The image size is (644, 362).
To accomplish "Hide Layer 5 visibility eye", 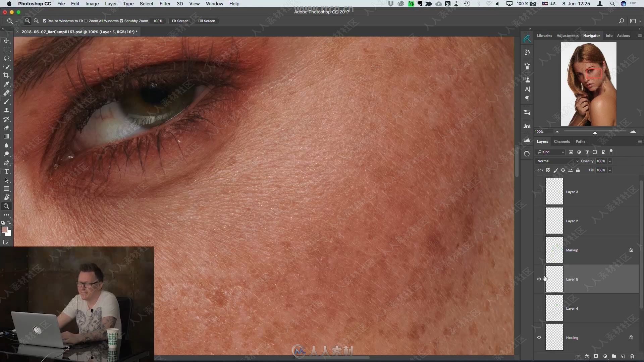I will coord(539,279).
